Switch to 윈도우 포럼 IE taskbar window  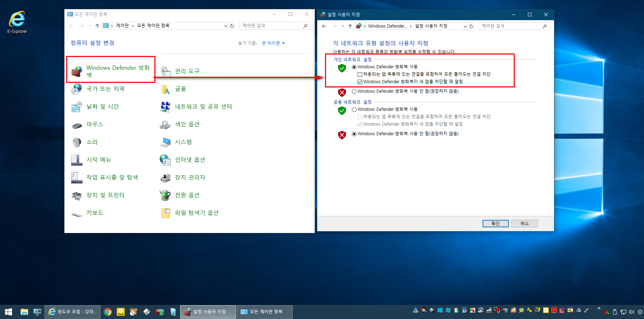pyautogui.click(x=73, y=312)
